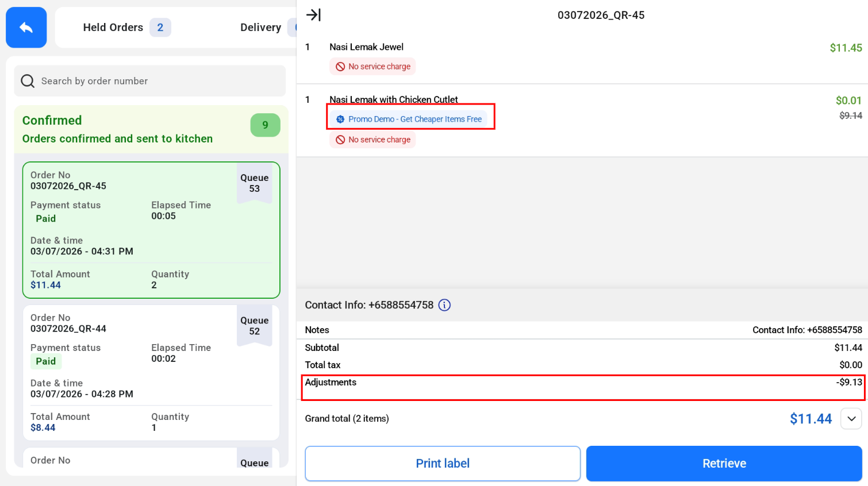Click the order title 03072026_QR-45 header
The width and height of the screenshot is (868, 486).
(x=601, y=16)
